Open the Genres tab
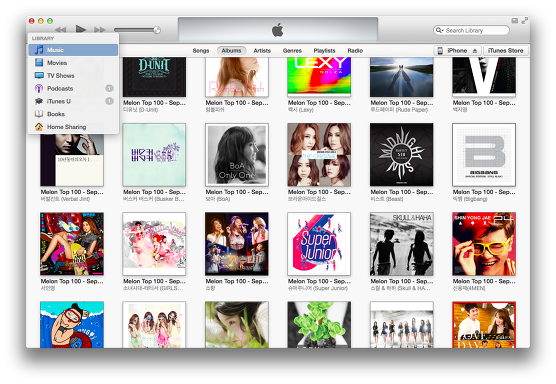This screenshot has width=556, height=384. tap(292, 51)
